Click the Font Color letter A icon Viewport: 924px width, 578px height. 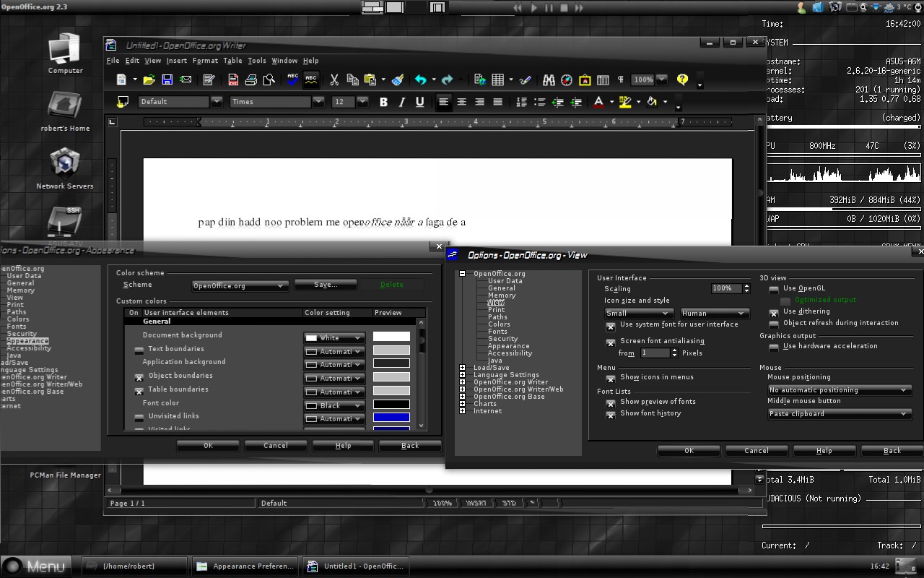598,102
